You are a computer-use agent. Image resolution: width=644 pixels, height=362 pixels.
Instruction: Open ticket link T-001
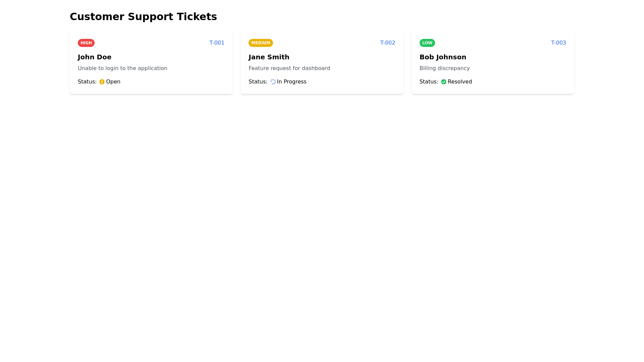point(217,43)
